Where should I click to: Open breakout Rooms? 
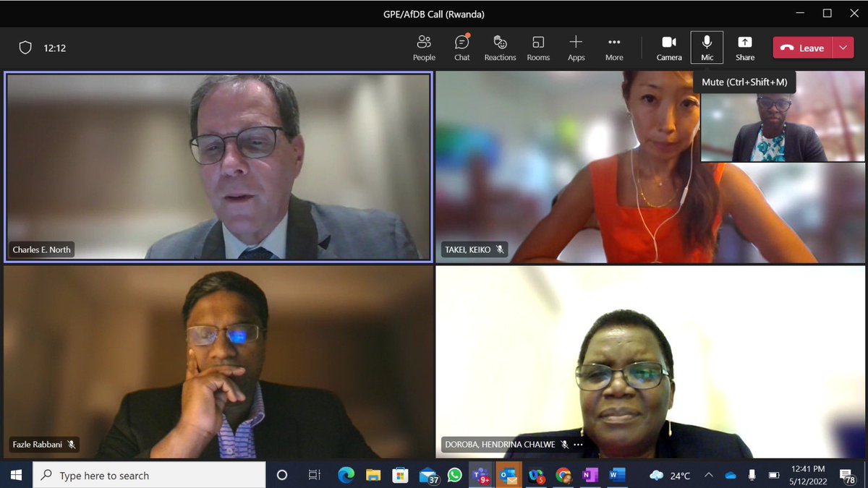click(x=538, y=47)
